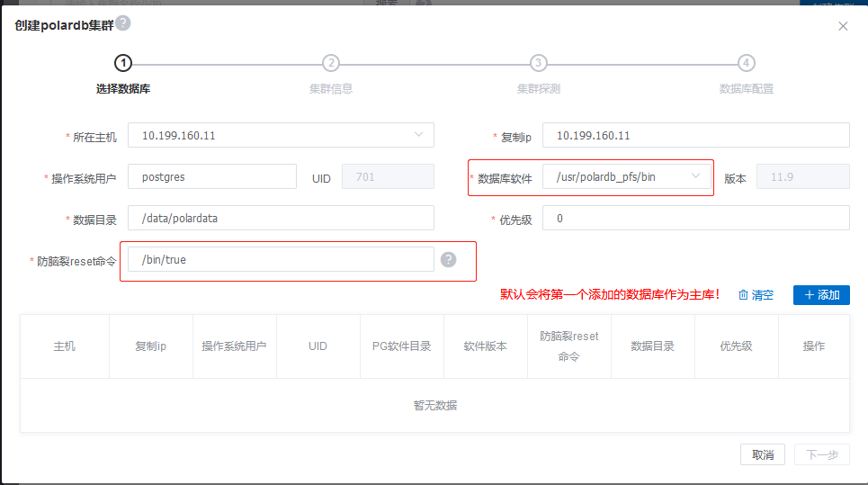Click the 主机 column header
The width and height of the screenshot is (868, 485).
[x=65, y=346]
